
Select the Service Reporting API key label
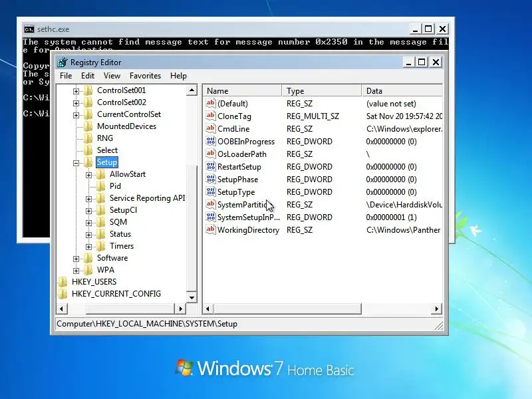point(147,198)
